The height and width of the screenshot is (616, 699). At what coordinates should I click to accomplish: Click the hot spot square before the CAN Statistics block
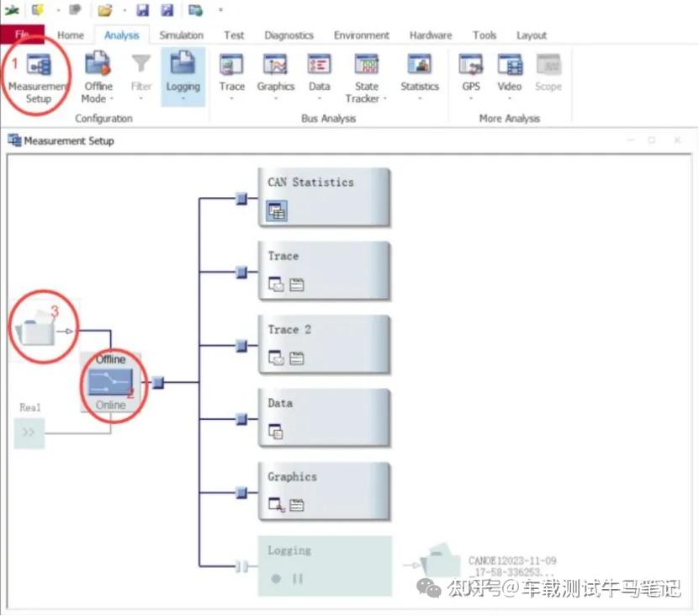[x=241, y=198]
